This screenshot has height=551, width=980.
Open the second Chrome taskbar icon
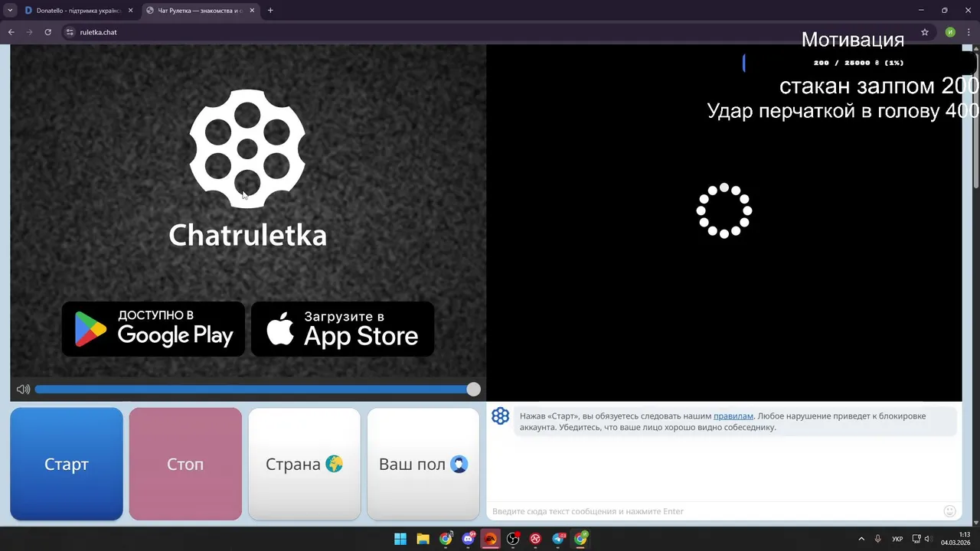[x=580, y=539]
